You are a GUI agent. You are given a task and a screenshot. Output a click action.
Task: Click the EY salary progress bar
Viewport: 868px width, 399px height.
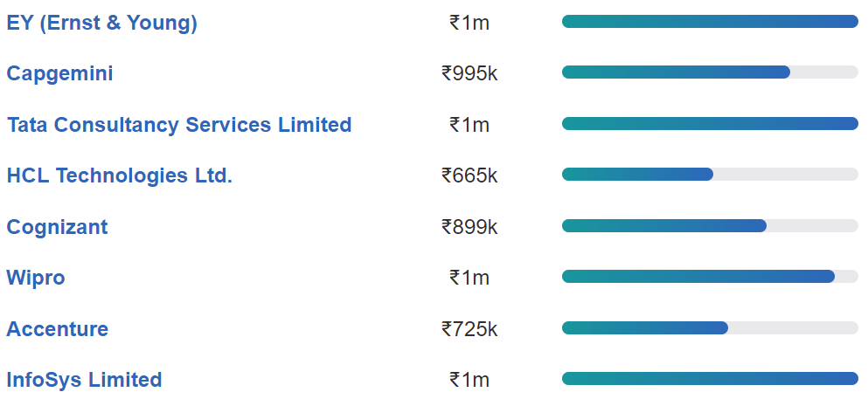click(711, 22)
